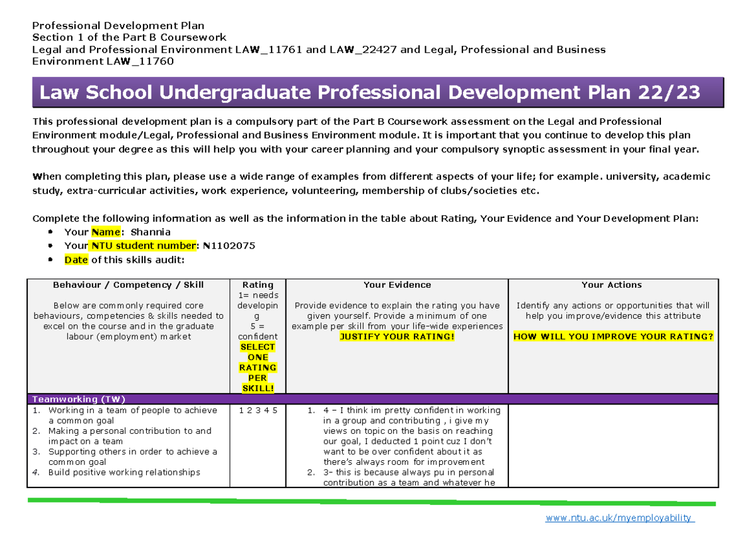756x534 pixels.
Task: Click the JUSTIFY YOUR RATING! highlighted text
Action: (x=396, y=336)
